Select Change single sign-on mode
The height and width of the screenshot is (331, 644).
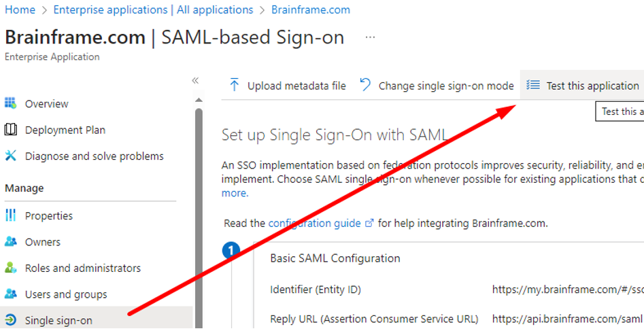click(445, 86)
